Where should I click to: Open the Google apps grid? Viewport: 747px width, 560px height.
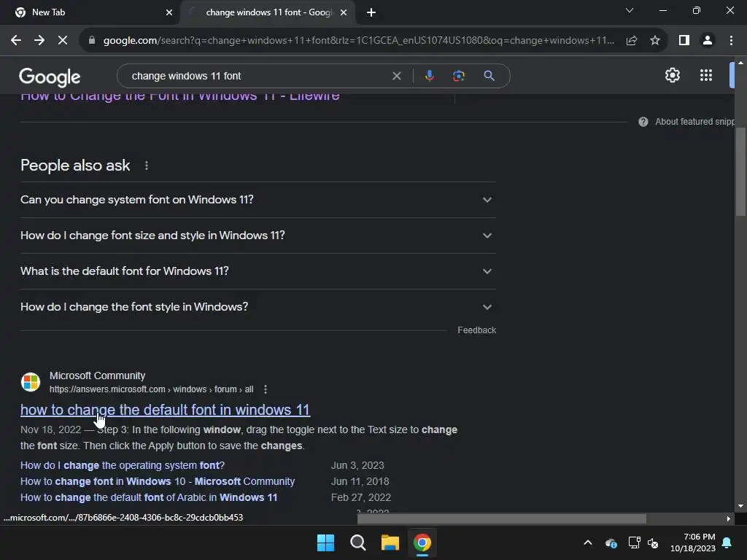pyautogui.click(x=706, y=75)
